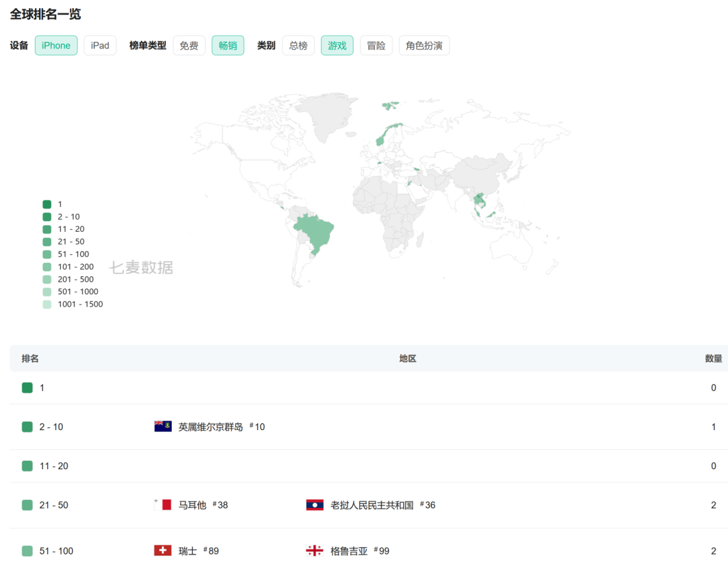Click the green swatch in table row 1

click(28, 387)
